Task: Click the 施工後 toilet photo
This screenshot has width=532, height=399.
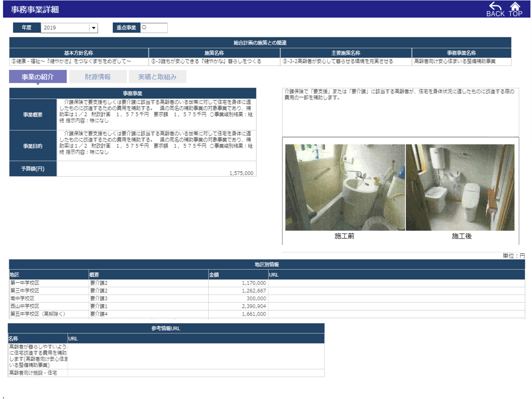Action: (x=460, y=187)
